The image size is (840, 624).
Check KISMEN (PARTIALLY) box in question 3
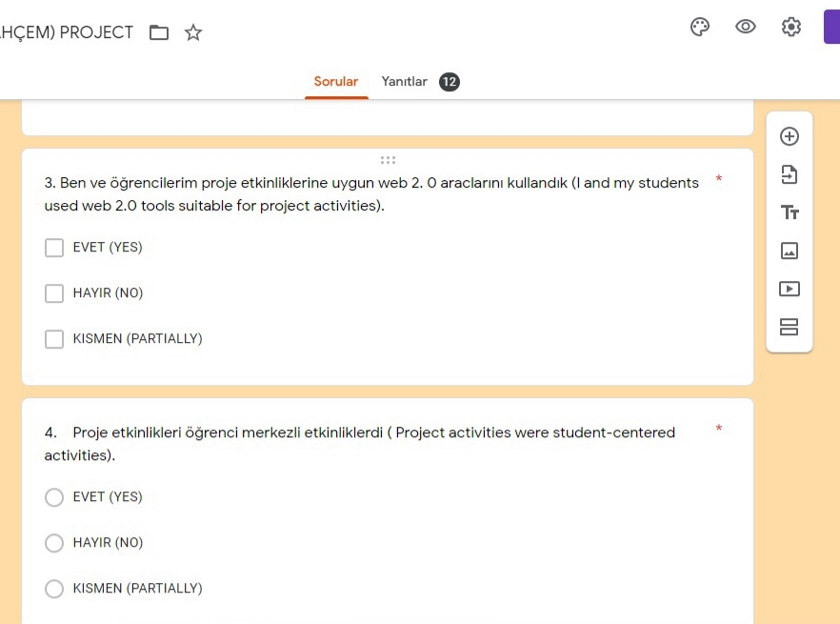point(54,339)
